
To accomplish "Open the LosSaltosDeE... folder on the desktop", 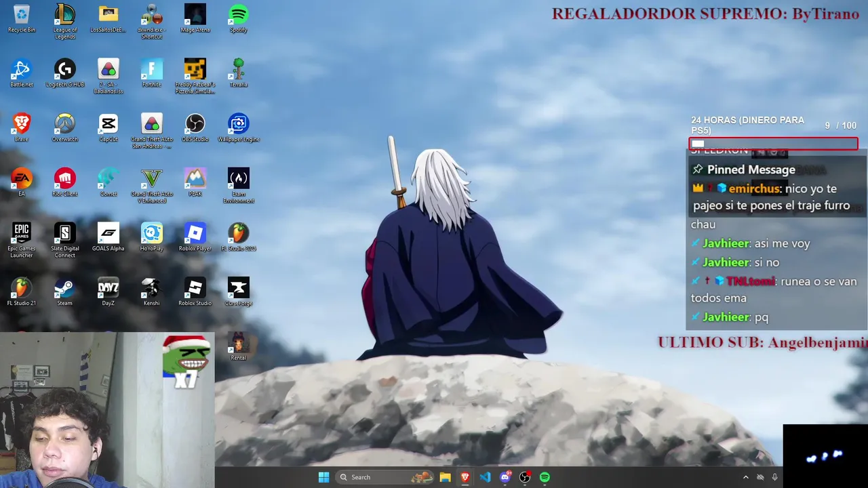I will pyautogui.click(x=108, y=19).
